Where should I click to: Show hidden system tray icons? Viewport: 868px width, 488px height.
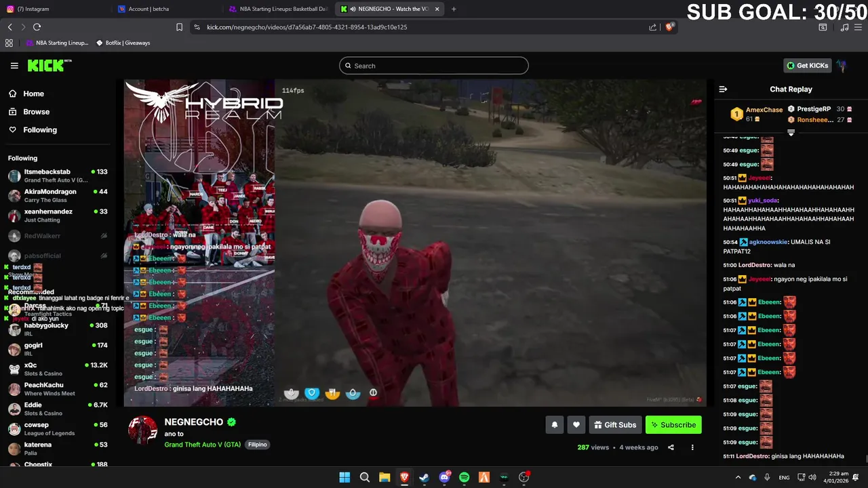pos(738,477)
